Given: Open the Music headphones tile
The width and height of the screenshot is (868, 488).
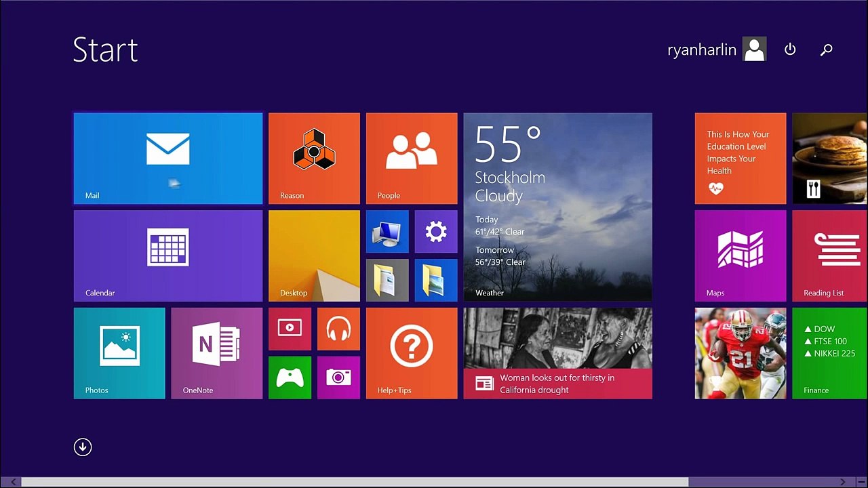Looking at the screenshot, I should coord(338,329).
